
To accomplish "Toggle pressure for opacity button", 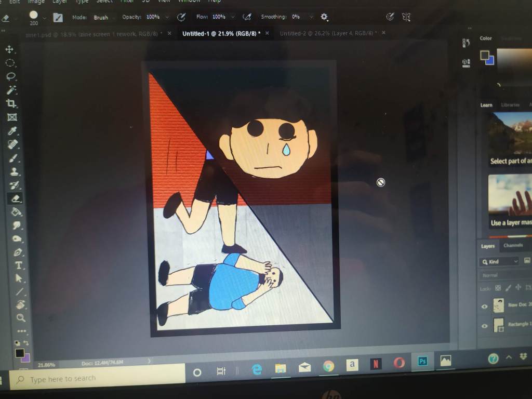I will pos(181,17).
